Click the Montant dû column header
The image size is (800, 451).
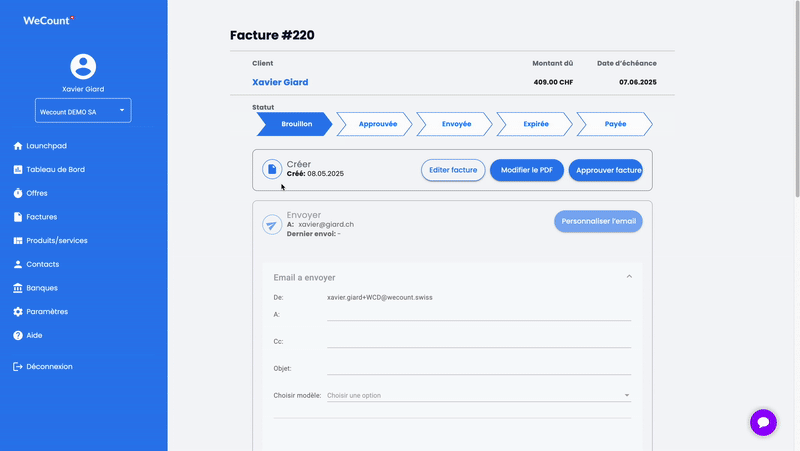553,63
